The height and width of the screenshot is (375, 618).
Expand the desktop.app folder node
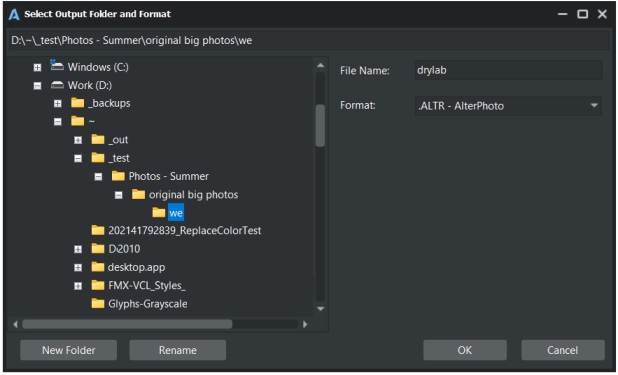click(78, 267)
